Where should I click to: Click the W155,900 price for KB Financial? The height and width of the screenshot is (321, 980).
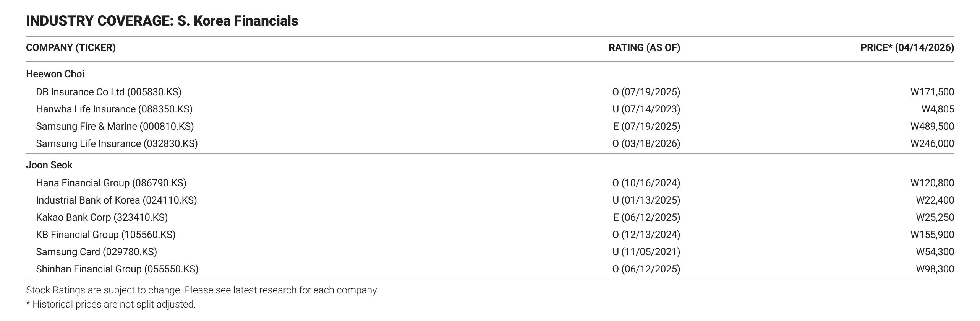coord(932,235)
